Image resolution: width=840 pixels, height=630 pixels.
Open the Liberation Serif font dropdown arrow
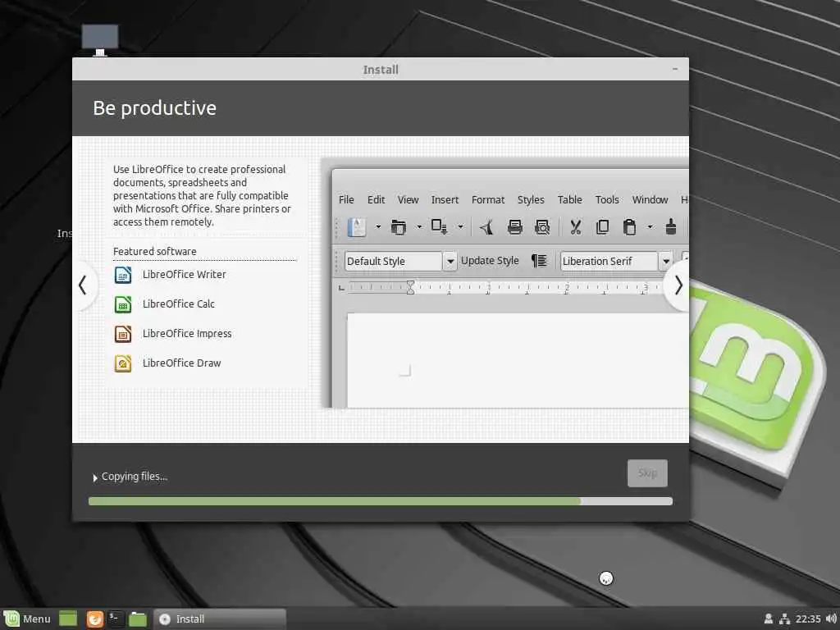pos(665,262)
